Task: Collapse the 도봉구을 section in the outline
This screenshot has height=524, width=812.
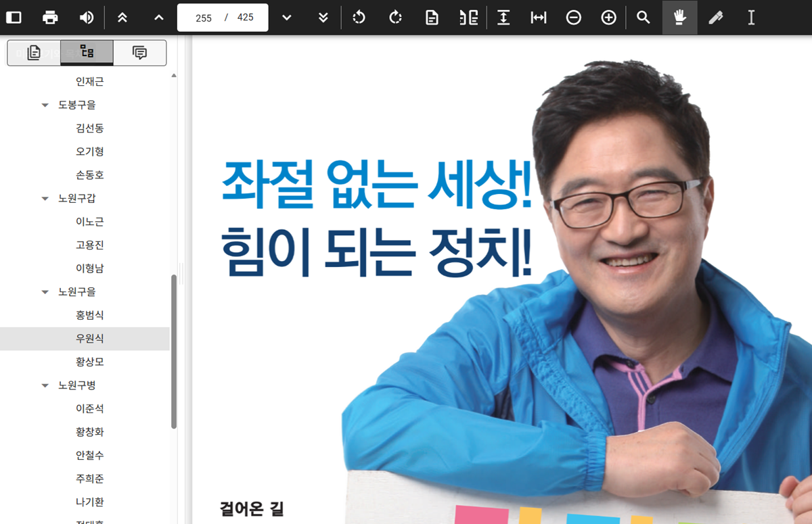Action: point(45,105)
